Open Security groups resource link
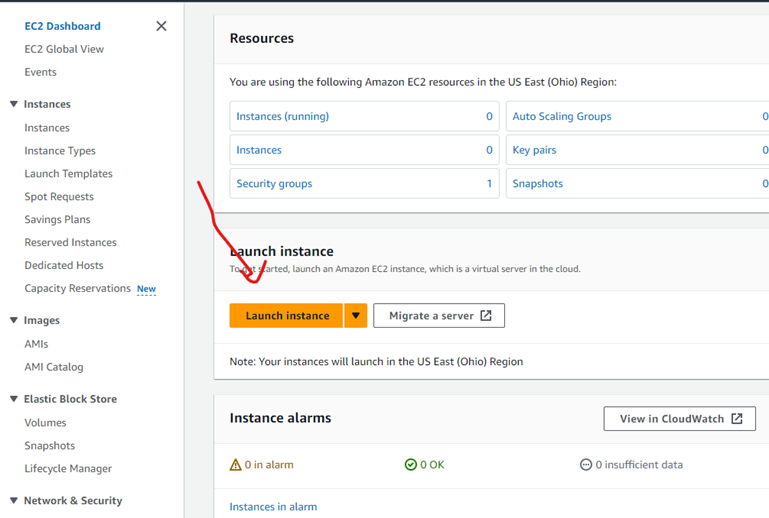Screen dimensions: 769x518 [x=274, y=183]
